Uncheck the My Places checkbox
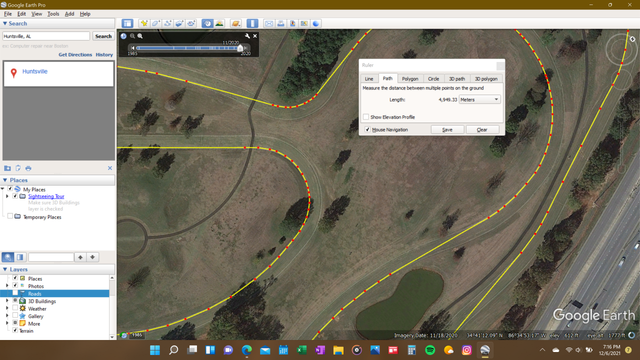This screenshot has width=640, height=360. [x=10, y=189]
